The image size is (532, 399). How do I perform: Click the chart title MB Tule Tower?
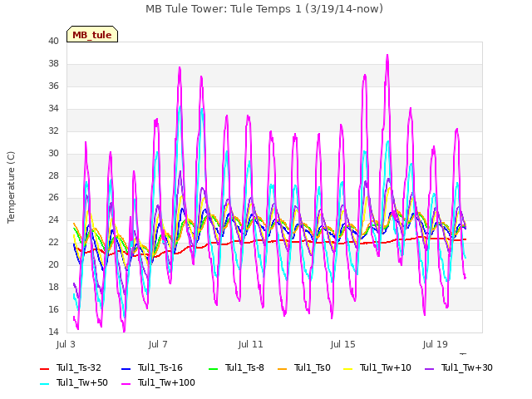[264, 9]
